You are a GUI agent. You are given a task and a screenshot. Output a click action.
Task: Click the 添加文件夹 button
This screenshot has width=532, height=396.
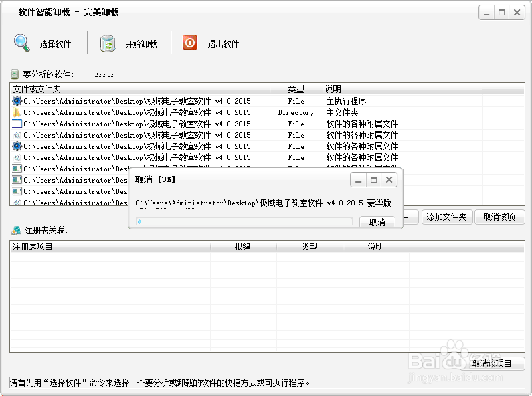coord(446,217)
